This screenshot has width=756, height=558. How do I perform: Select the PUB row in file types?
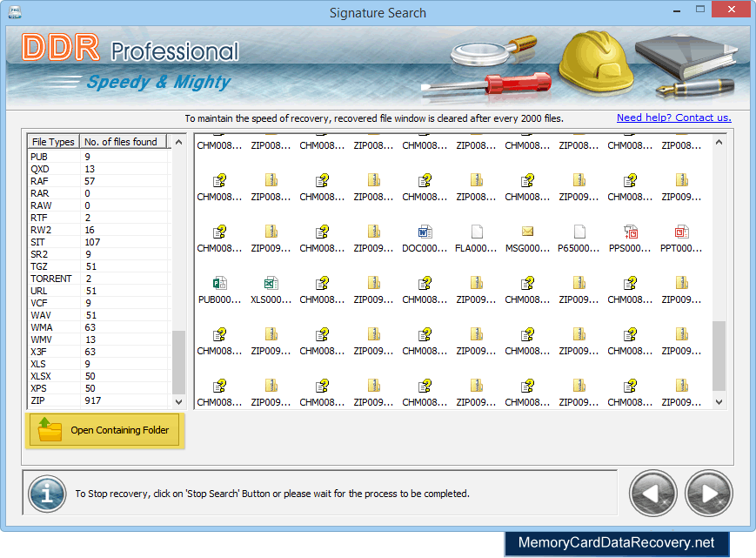98,157
